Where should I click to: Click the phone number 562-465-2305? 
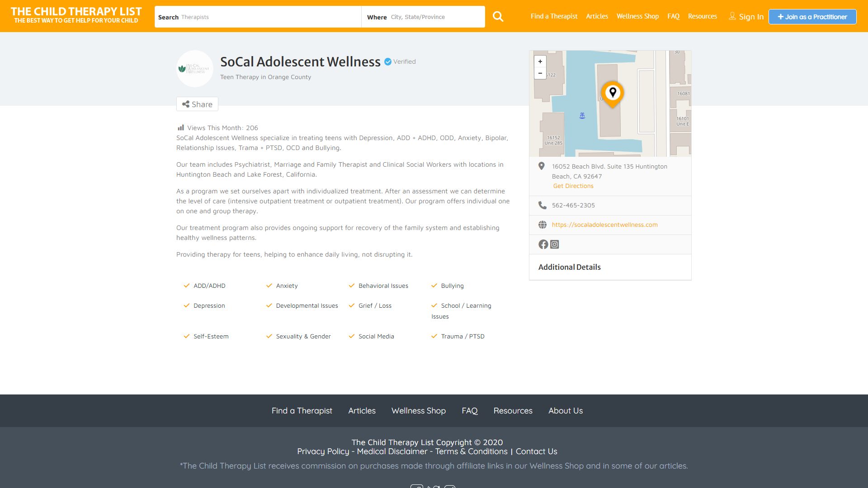click(573, 205)
